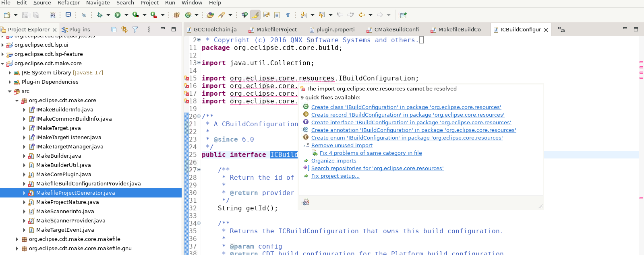The image size is (644, 255).
Task: Click the New Java Package icon
Action: pos(177,15)
